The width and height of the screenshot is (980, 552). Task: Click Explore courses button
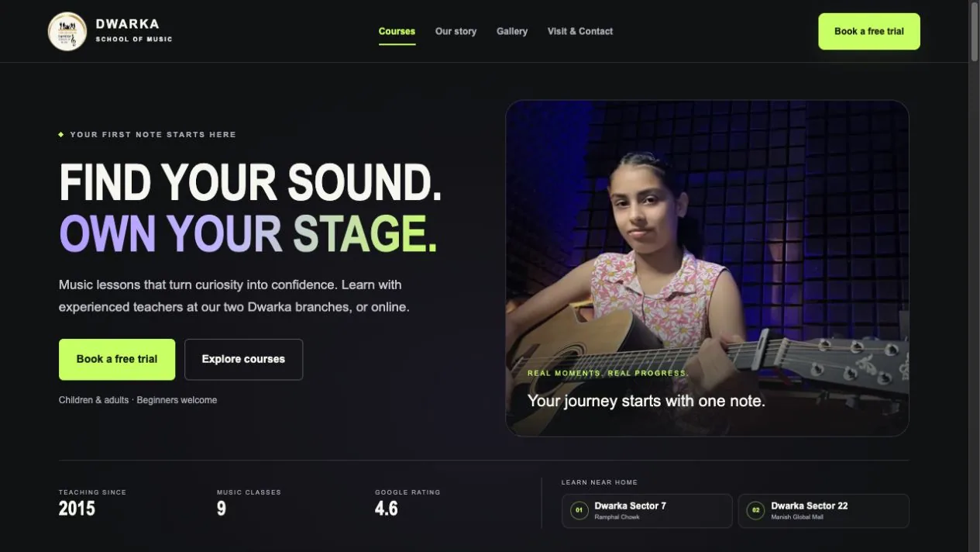tap(243, 360)
